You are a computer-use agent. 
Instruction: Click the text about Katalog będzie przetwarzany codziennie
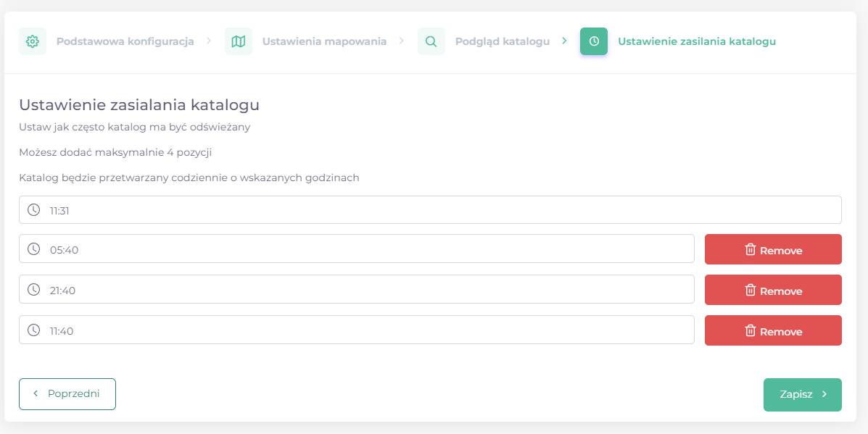point(189,178)
